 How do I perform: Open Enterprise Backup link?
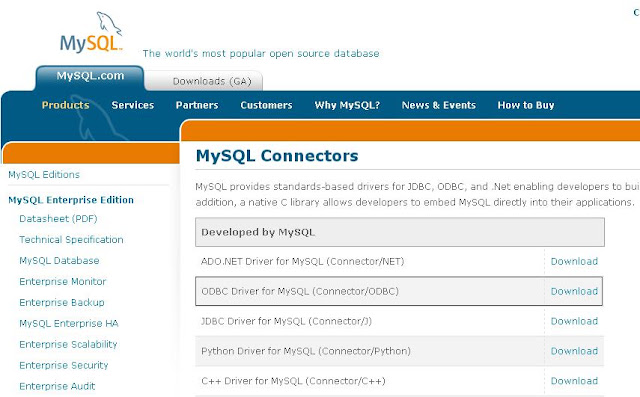tap(62, 302)
